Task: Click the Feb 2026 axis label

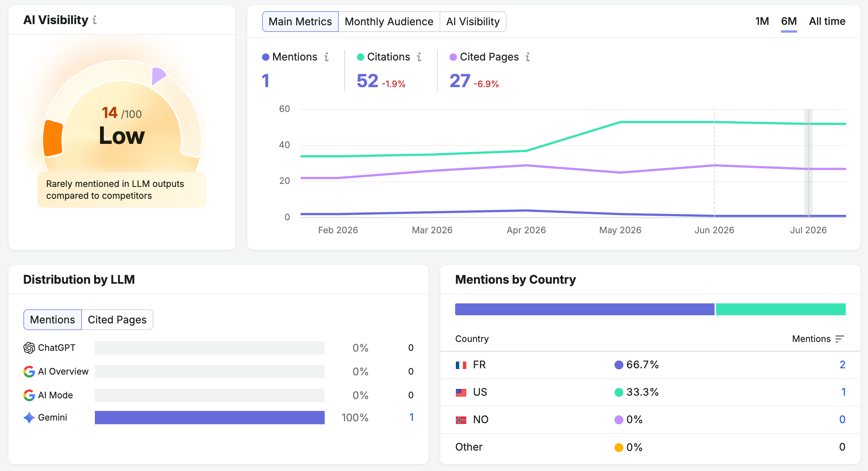Action: (338, 230)
